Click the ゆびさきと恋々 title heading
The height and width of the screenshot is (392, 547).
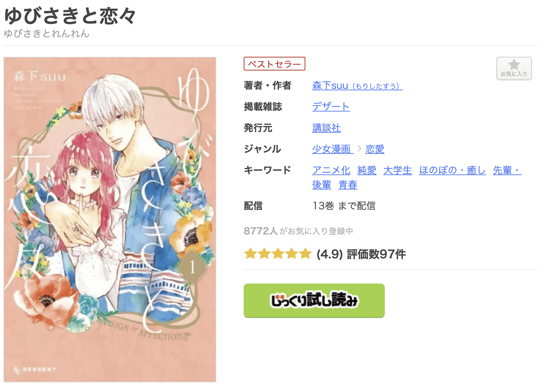(70, 16)
